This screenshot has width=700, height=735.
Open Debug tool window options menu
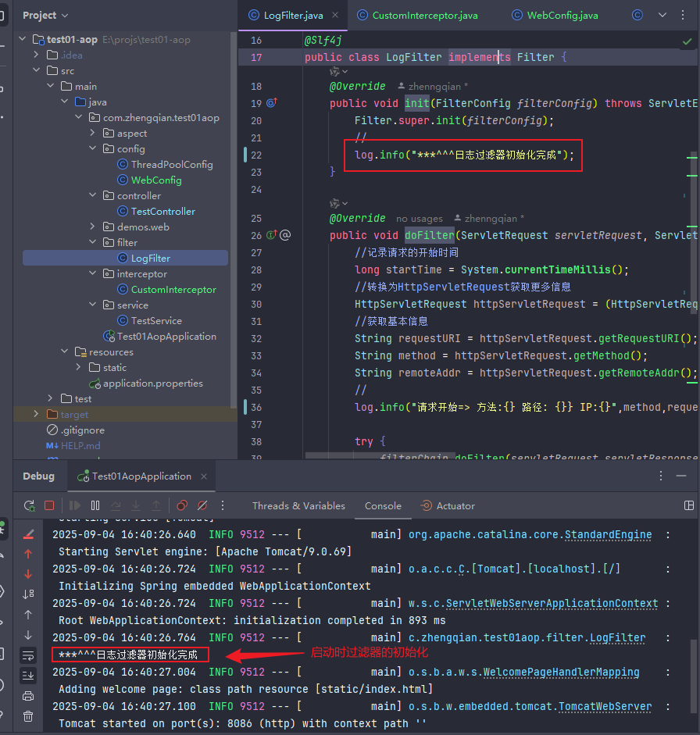point(661,476)
